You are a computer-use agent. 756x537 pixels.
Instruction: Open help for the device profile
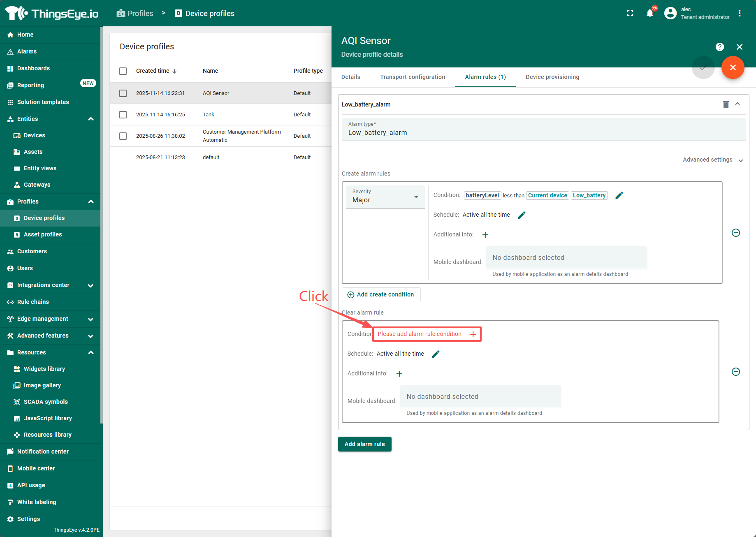(x=720, y=47)
